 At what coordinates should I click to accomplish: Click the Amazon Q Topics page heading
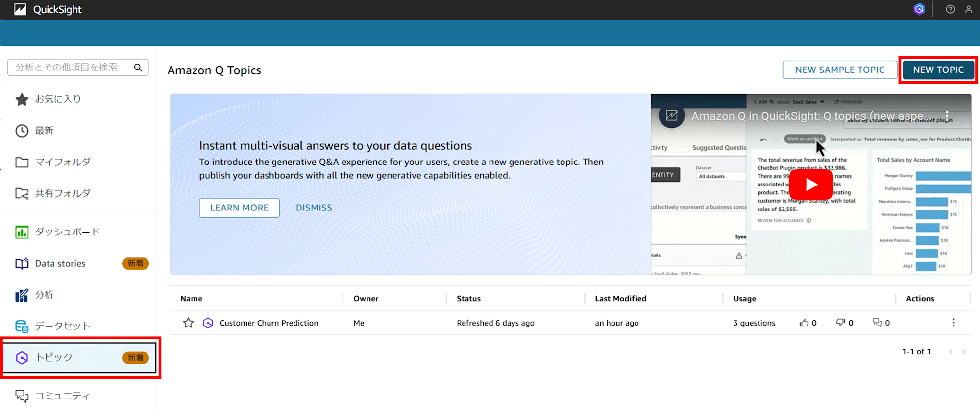[214, 70]
